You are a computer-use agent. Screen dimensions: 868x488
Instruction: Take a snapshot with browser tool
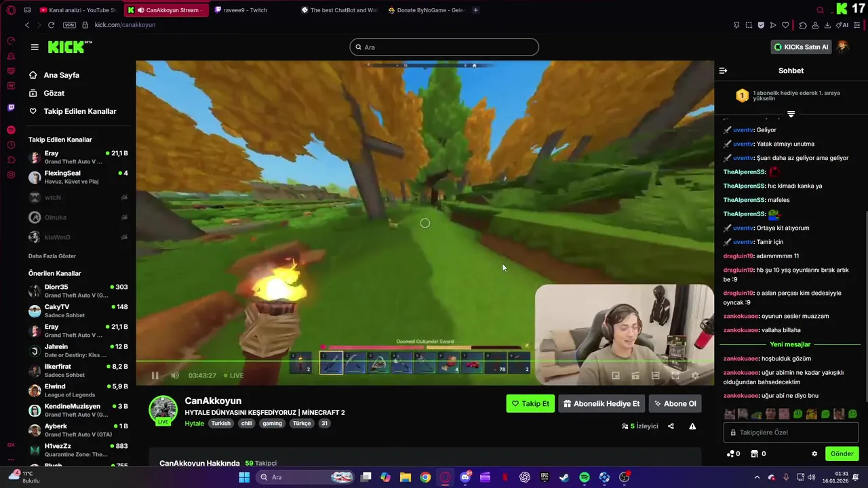pos(749,25)
